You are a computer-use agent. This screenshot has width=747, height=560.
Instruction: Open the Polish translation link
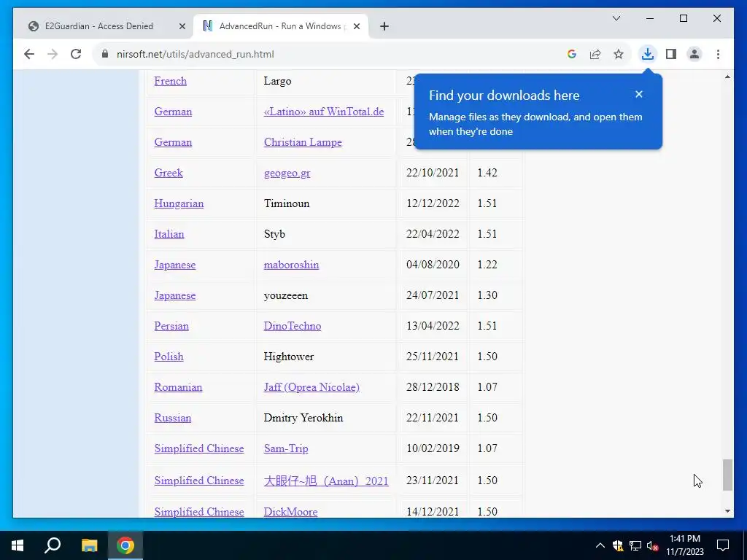point(169,356)
